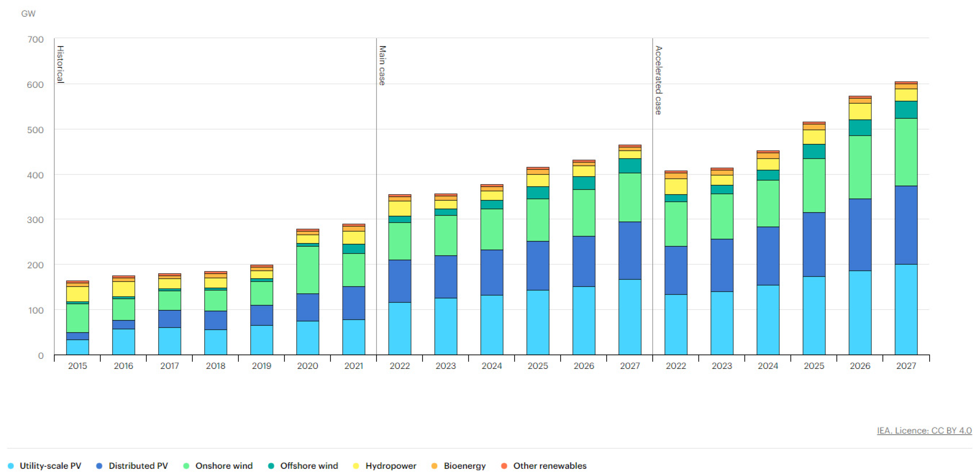Image resolution: width=980 pixels, height=476 pixels.
Task: Click the Main case 2022 utility-scale PV segment
Action: click(400, 329)
